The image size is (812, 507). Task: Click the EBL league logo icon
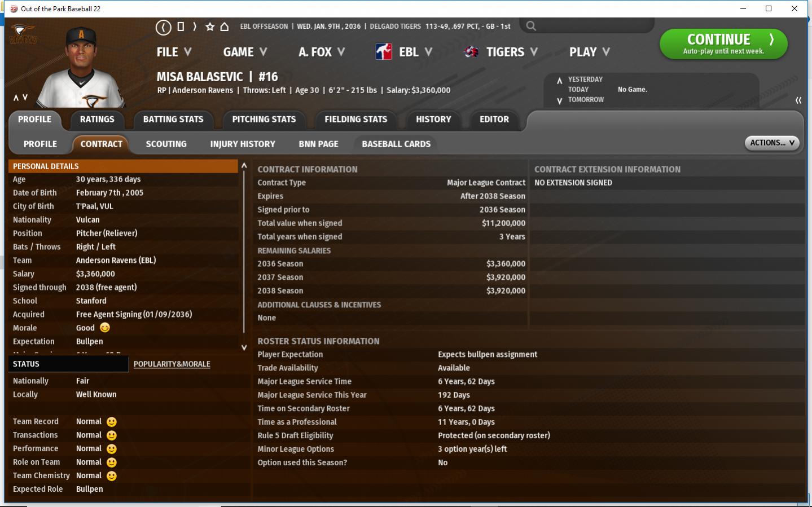tap(384, 52)
